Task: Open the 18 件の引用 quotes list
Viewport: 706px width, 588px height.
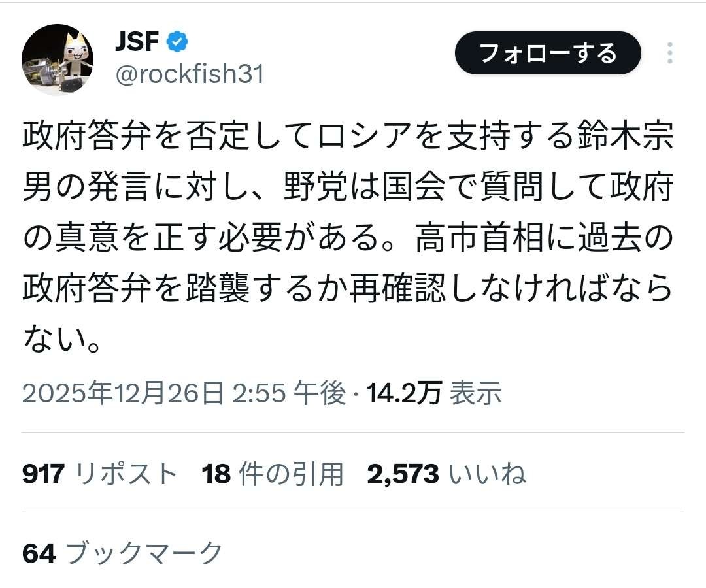Action: [x=273, y=474]
